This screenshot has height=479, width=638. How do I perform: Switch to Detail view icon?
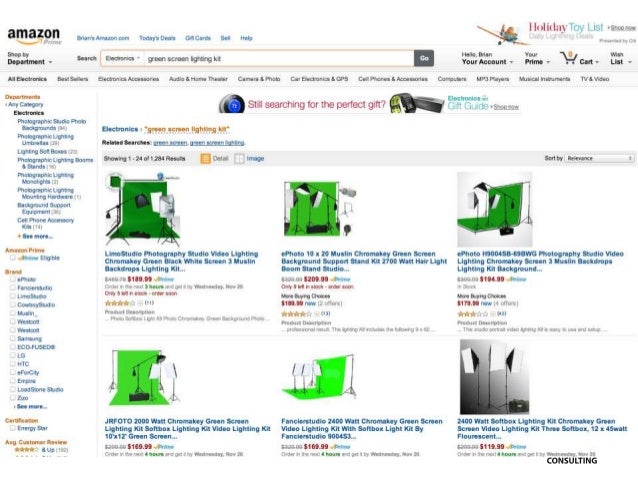click(205, 159)
